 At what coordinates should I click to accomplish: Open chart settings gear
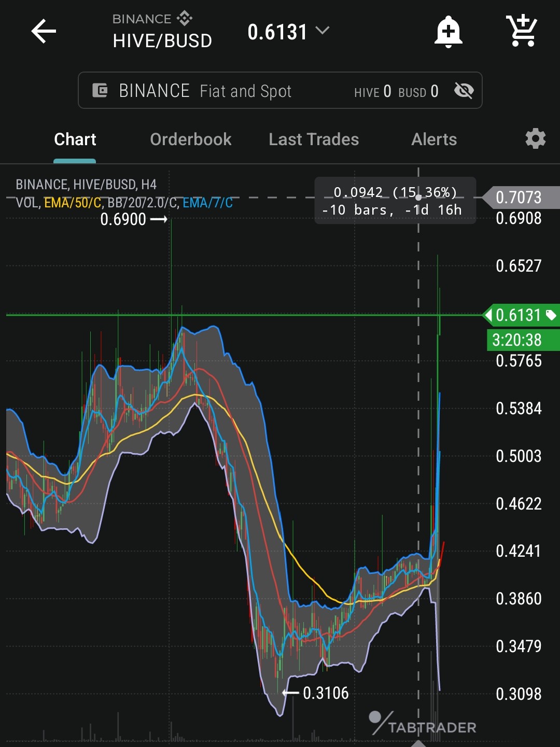click(535, 139)
